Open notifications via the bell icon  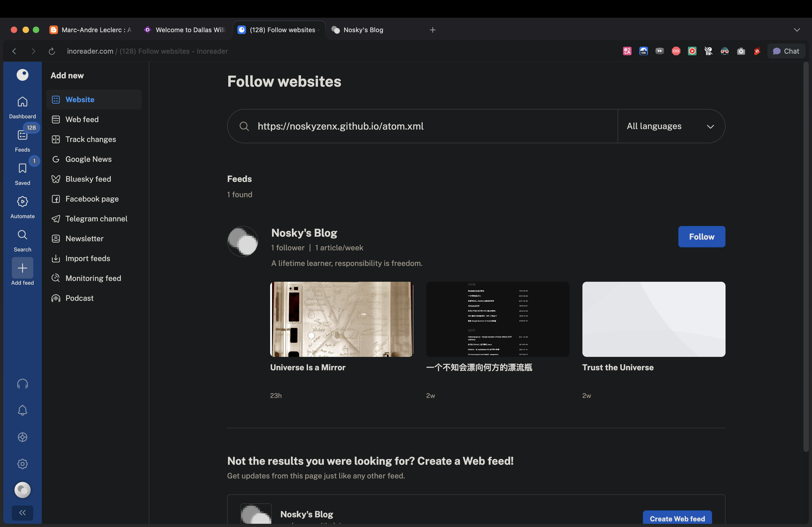tap(22, 410)
